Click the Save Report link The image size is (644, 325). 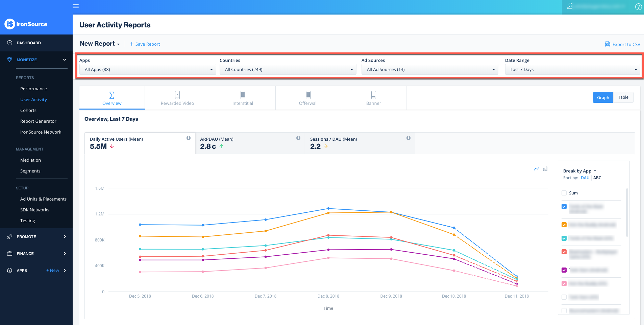coord(145,44)
